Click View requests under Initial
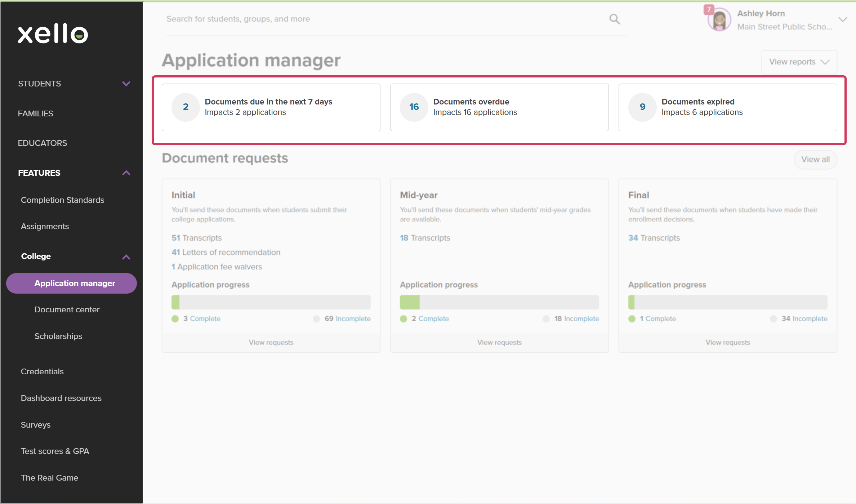 (271, 342)
